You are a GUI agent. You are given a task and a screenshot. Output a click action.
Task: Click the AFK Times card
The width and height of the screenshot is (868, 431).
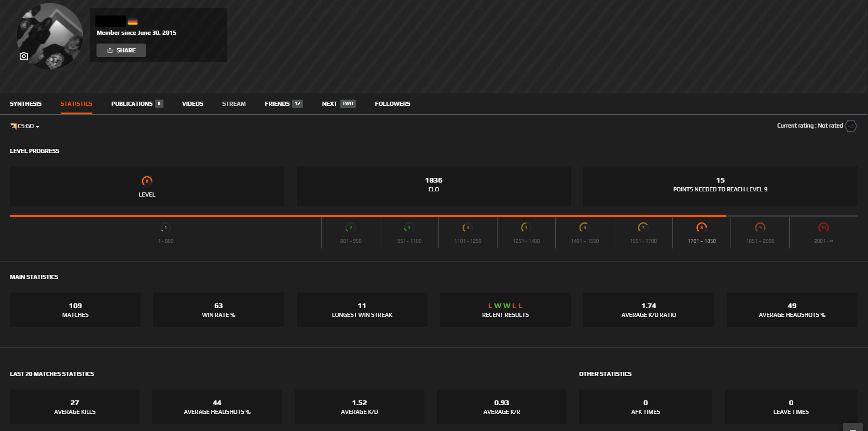[x=645, y=407]
